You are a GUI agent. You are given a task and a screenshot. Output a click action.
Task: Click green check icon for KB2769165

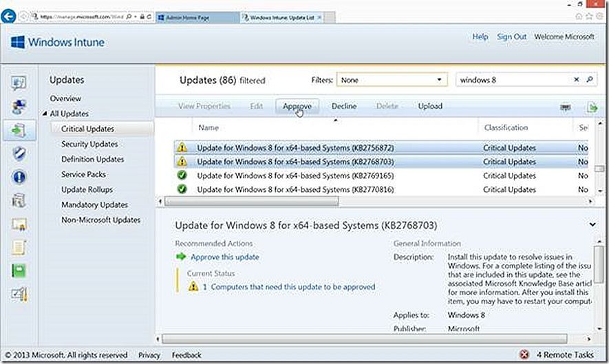tap(182, 175)
